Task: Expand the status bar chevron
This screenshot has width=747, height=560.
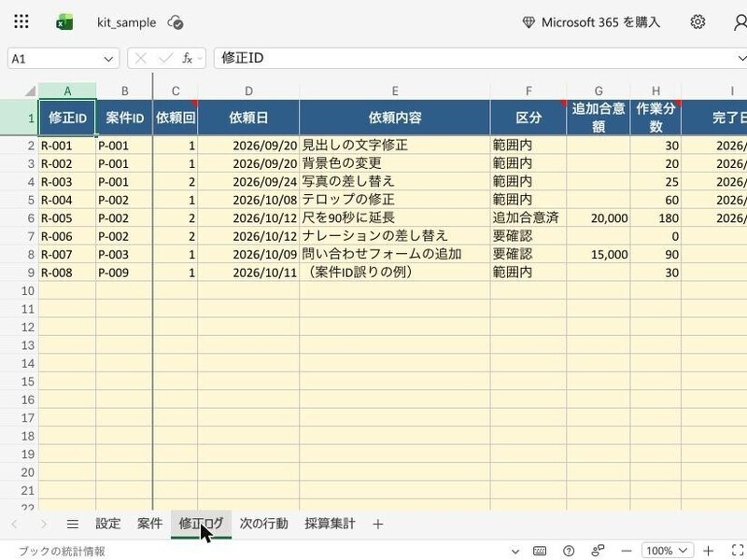Action: pyautogui.click(x=515, y=552)
